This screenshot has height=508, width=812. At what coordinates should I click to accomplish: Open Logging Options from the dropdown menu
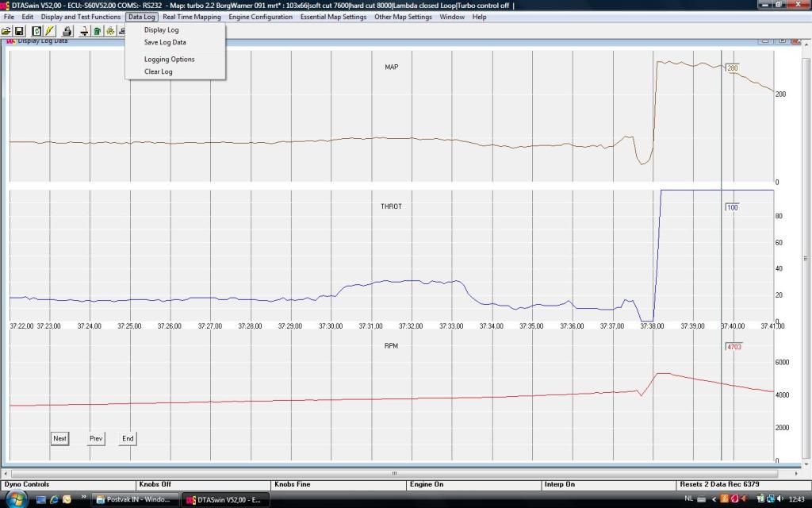click(169, 60)
